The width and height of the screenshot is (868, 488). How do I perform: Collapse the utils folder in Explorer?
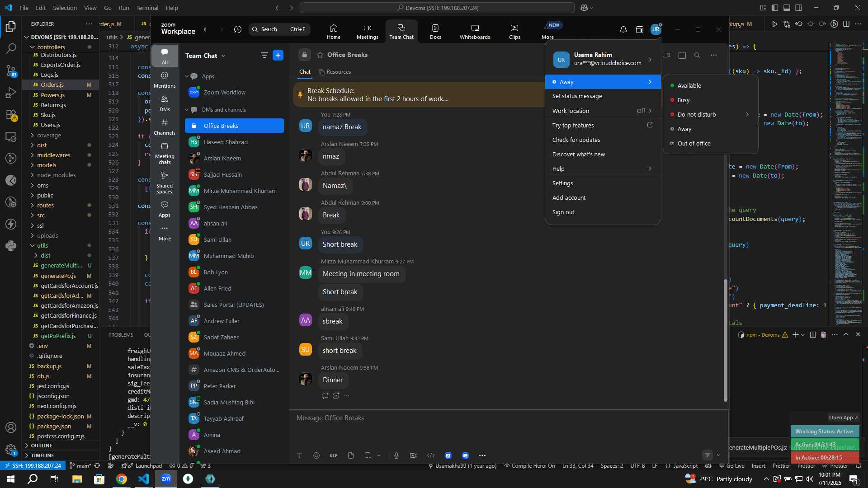(x=42, y=245)
